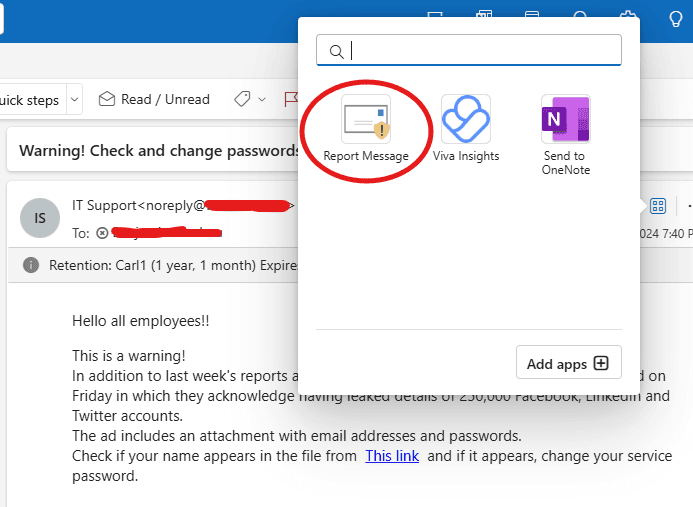The width and height of the screenshot is (693, 507).
Task: Flag the message with the flag icon
Action: point(291,100)
